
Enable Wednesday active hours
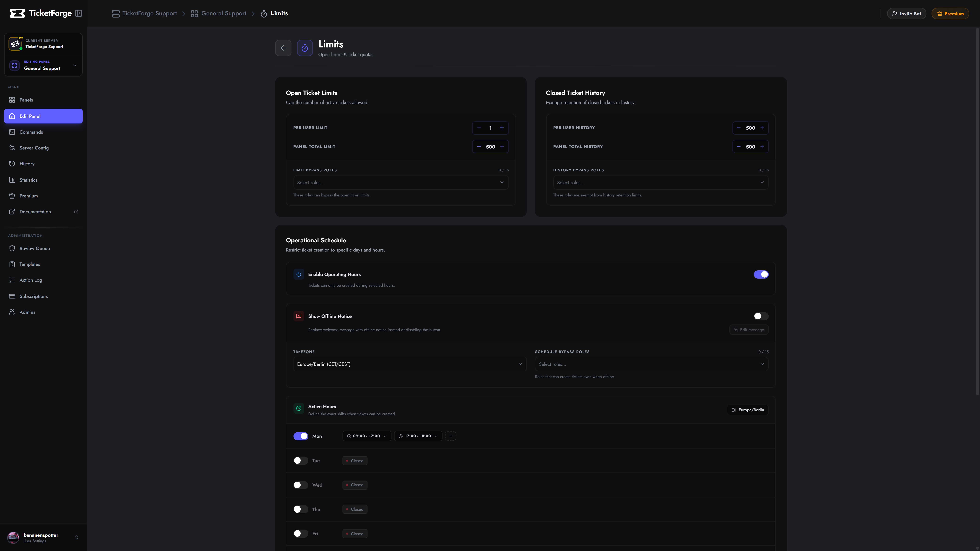click(x=300, y=485)
